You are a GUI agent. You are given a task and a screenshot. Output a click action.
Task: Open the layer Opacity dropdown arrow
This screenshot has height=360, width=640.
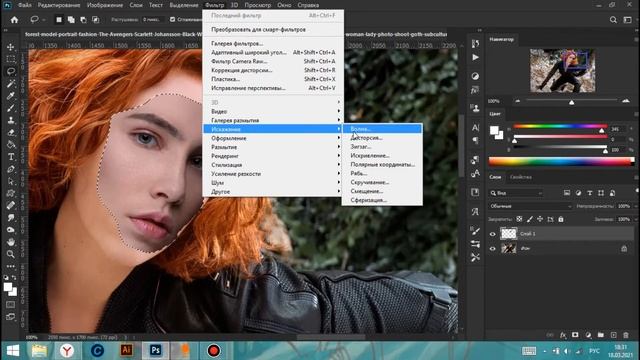635,207
